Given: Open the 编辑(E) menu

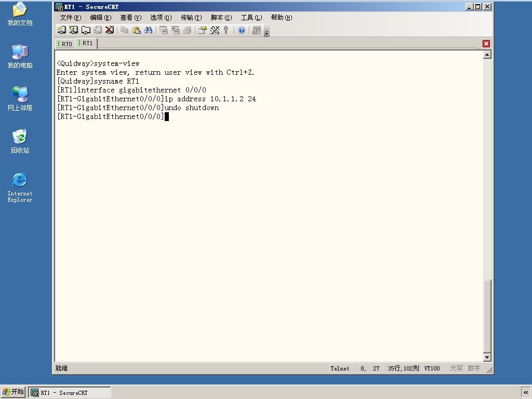Looking at the screenshot, I should (100, 18).
